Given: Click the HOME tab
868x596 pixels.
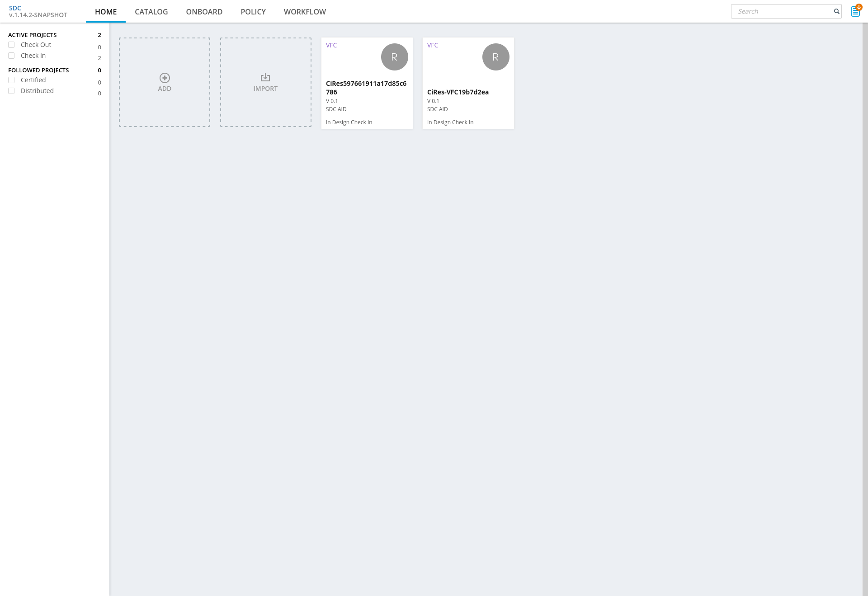Looking at the screenshot, I should (x=106, y=12).
